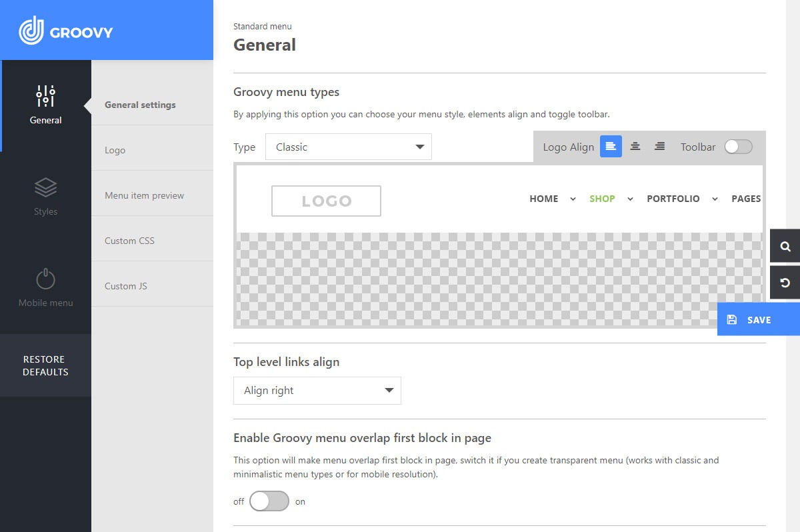The height and width of the screenshot is (532, 800).
Task: Open the Top level links align dropdown
Action: point(317,391)
